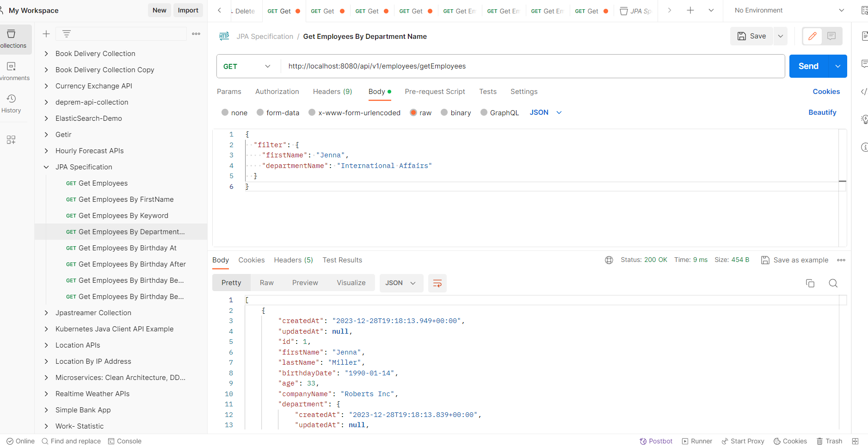Select the binary body type radio button
This screenshot has height=448, width=868.
point(444,112)
